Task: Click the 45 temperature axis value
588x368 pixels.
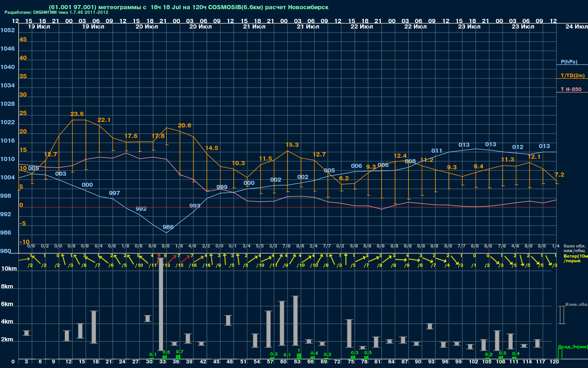Action: [23, 40]
